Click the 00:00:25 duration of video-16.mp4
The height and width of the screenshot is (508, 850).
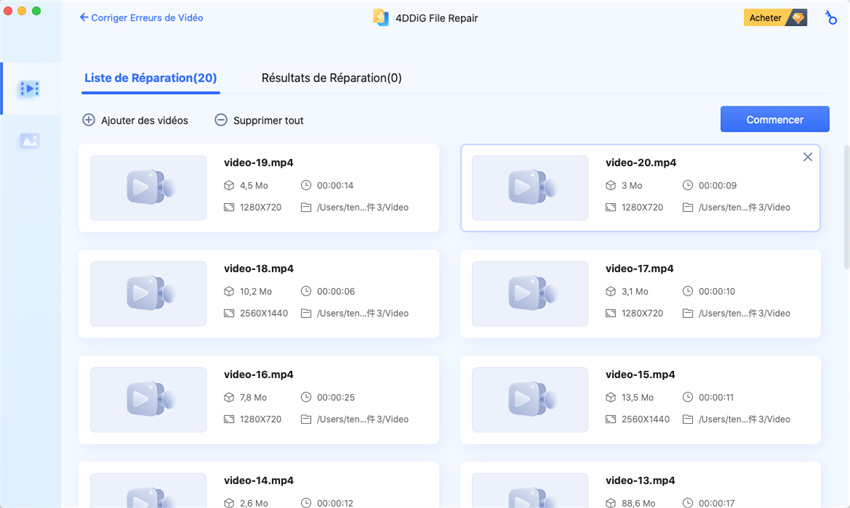click(x=336, y=397)
